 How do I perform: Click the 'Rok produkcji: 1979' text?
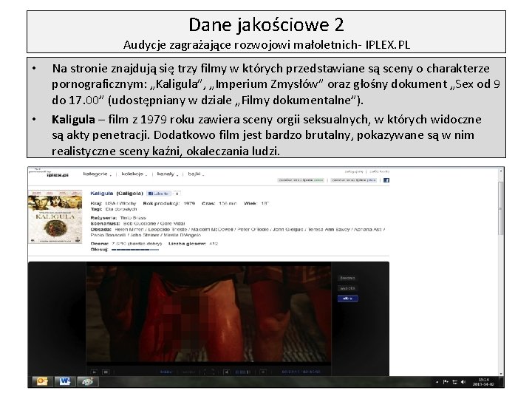click(x=169, y=204)
